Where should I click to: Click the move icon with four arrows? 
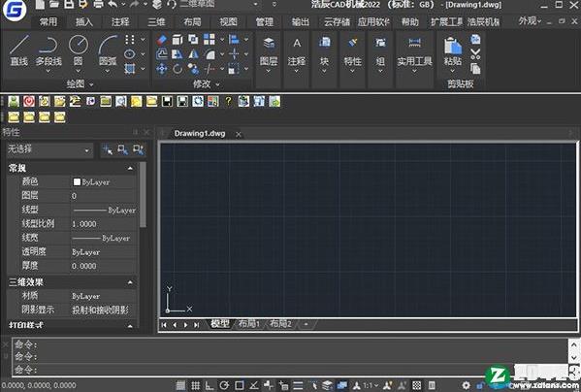162,69
